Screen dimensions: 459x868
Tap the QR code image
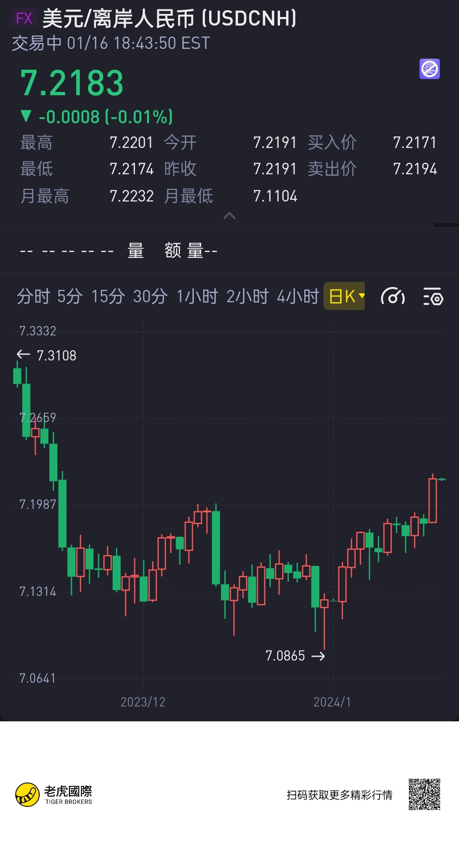[x=425, y=794]
